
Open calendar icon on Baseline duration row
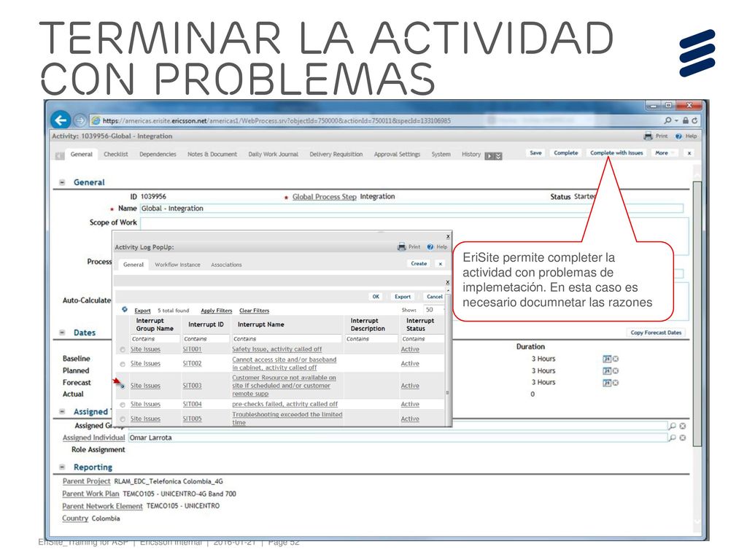pyautogui.click(x=607, y=359)
